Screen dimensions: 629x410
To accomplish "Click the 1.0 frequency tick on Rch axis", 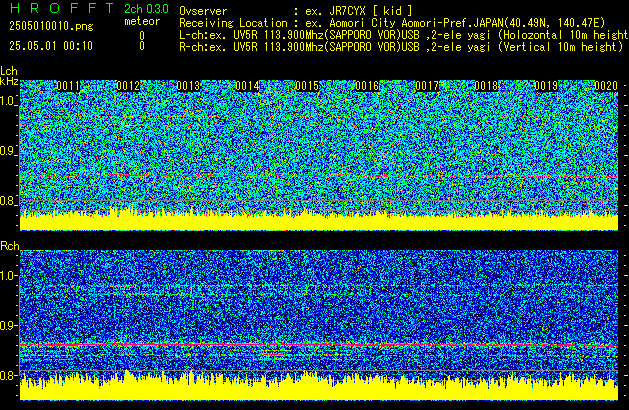I will (8, 276).
